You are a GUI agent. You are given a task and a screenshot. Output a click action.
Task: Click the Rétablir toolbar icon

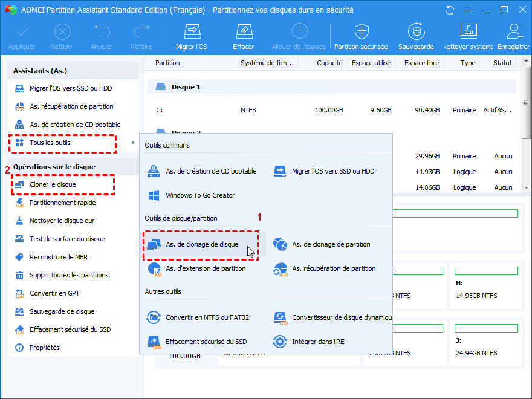[x=62, y=32]
